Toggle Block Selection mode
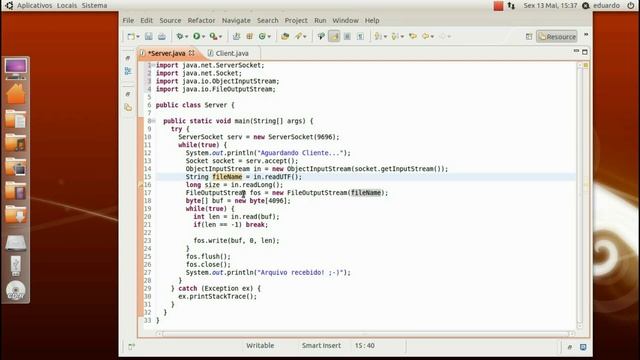The height and width of the screenshot is (360, 640). 347,36
